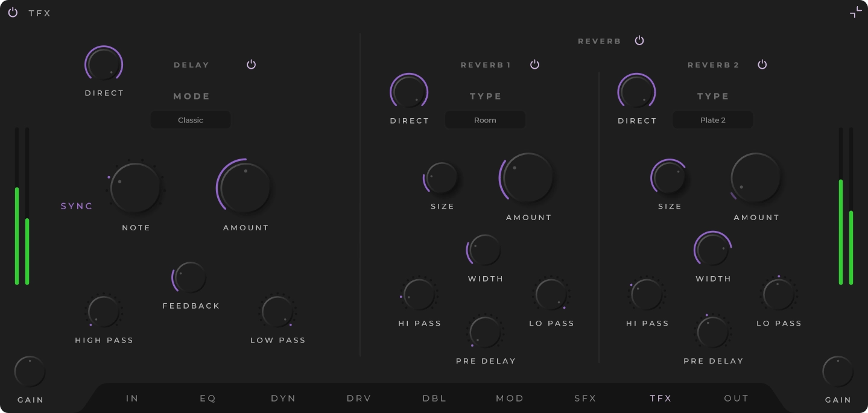868x413 pixels.
Task: Switch to the DRV tab
Action: tap(359, 399)
